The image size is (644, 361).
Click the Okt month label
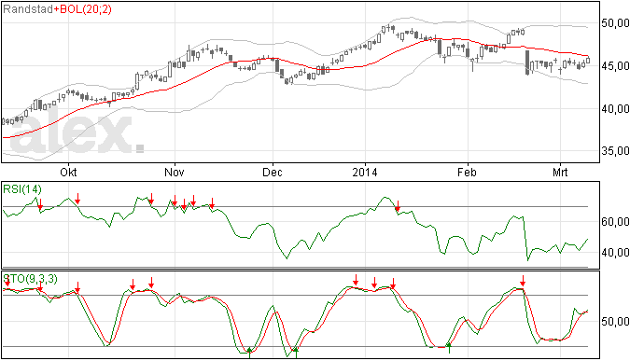(x=68, y=172)
